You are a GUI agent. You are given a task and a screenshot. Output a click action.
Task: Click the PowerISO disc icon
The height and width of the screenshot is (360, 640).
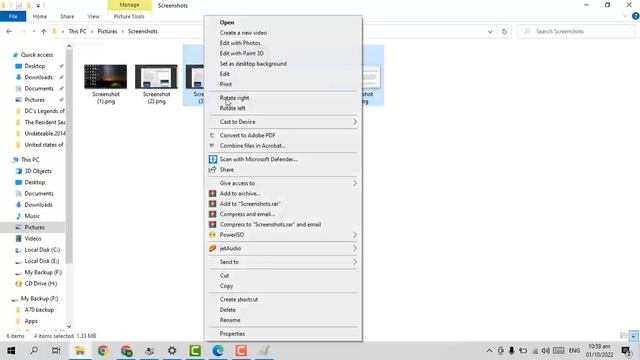tap(212, 235)
